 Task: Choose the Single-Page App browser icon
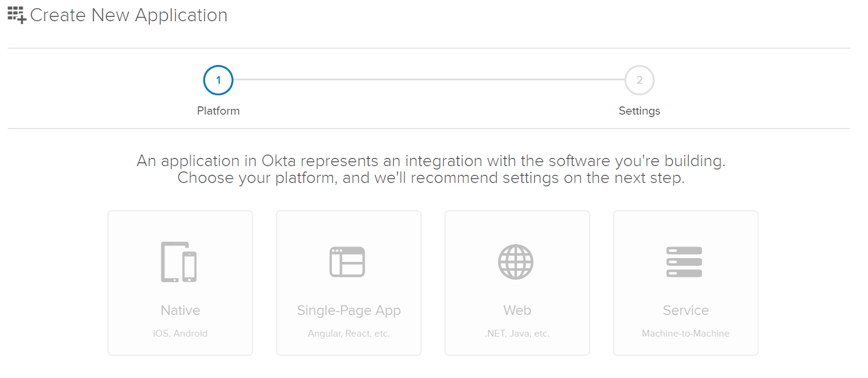pyautogui.click(x=347, y=262)
